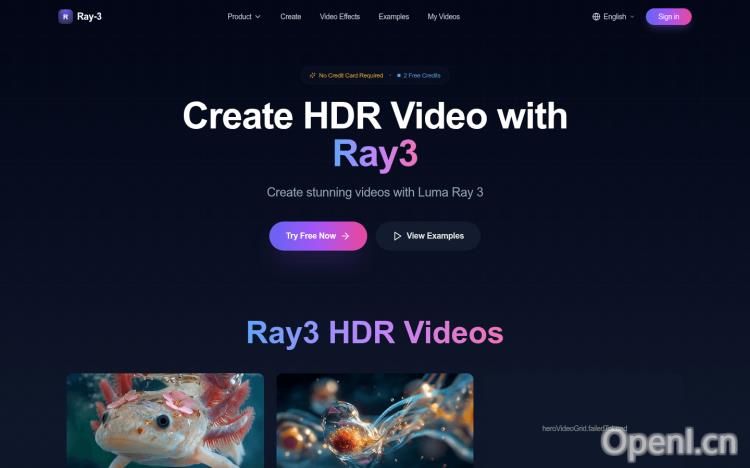Viewport: 750px width, 468px height.
Task: Expand the English language selector chevron
Action: tap(632, 17)
